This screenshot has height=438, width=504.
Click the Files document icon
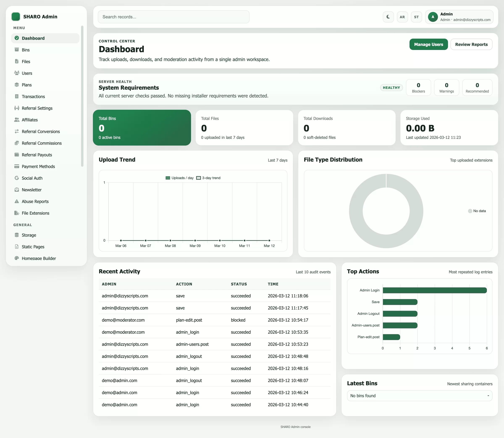click(17, 61)
